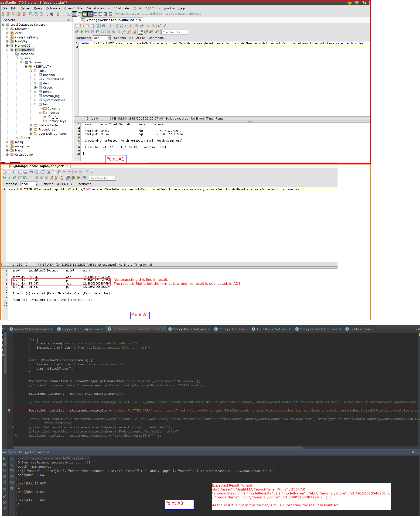The height and width of the screenshot is (518, 420).
Task: Open the Visual Analytics menu
Action: click(98, 8)
